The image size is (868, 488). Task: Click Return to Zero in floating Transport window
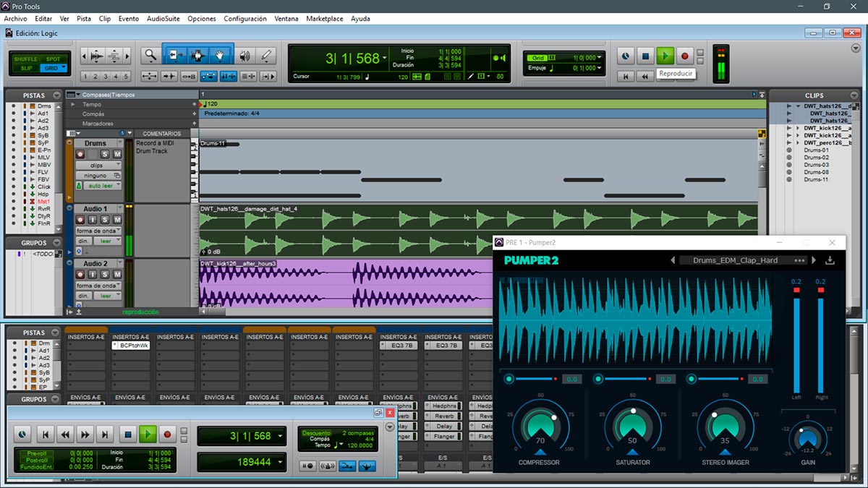point(45,435)
